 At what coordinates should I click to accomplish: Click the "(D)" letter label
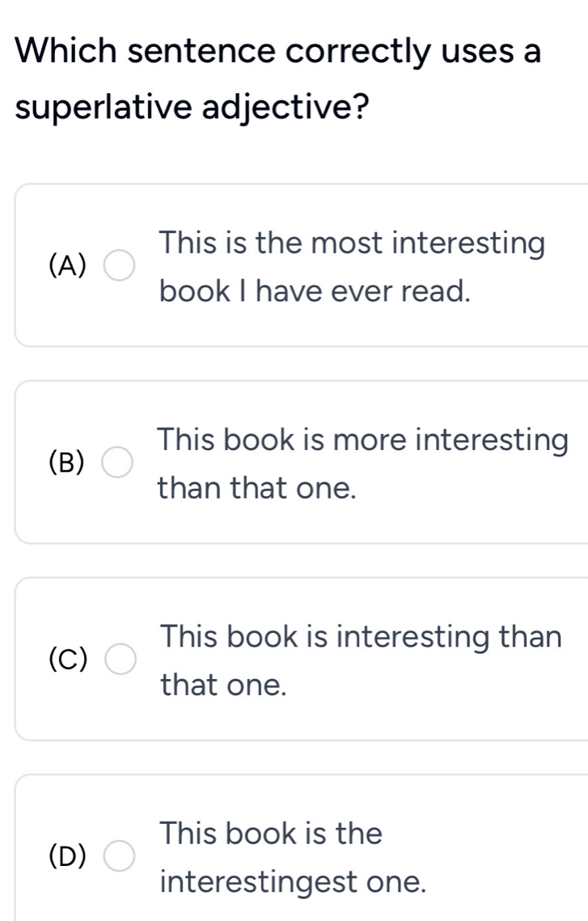[69, 855]
